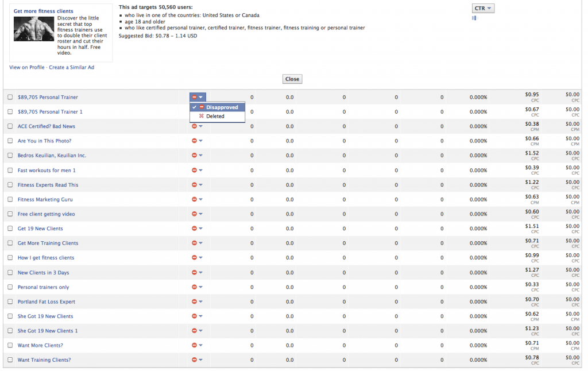Click the disapproved status icon for Fitness Marketing Guru
The height and width of the screenshot is (371, 588).
coord(194,199)
